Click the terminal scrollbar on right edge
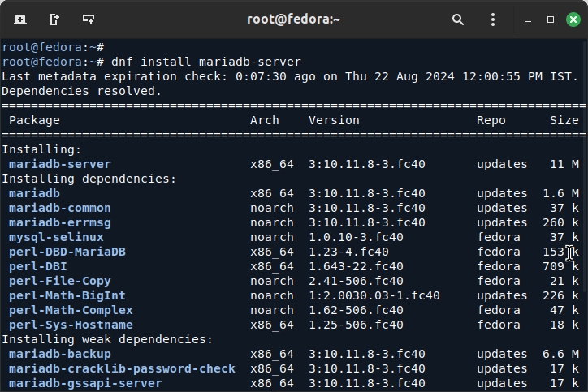The height and width of the screenshot is (392, 588). 586,165
